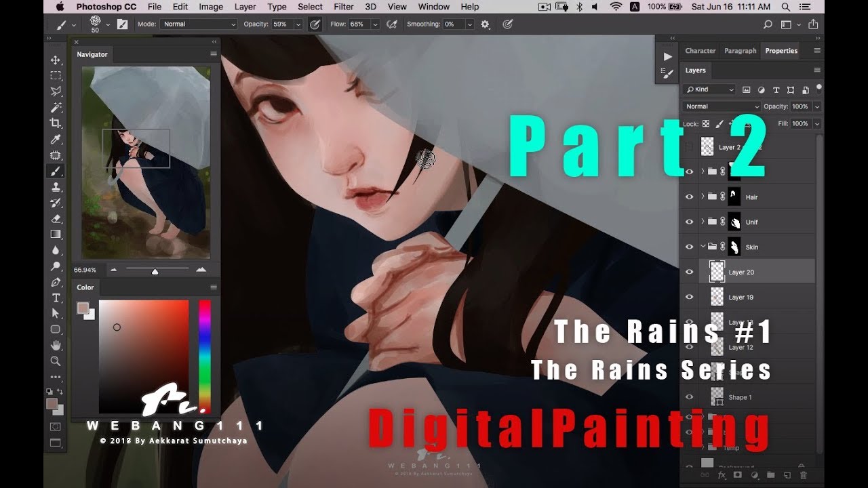
Task: Select the Blur tool
Action: coord(56,250)
